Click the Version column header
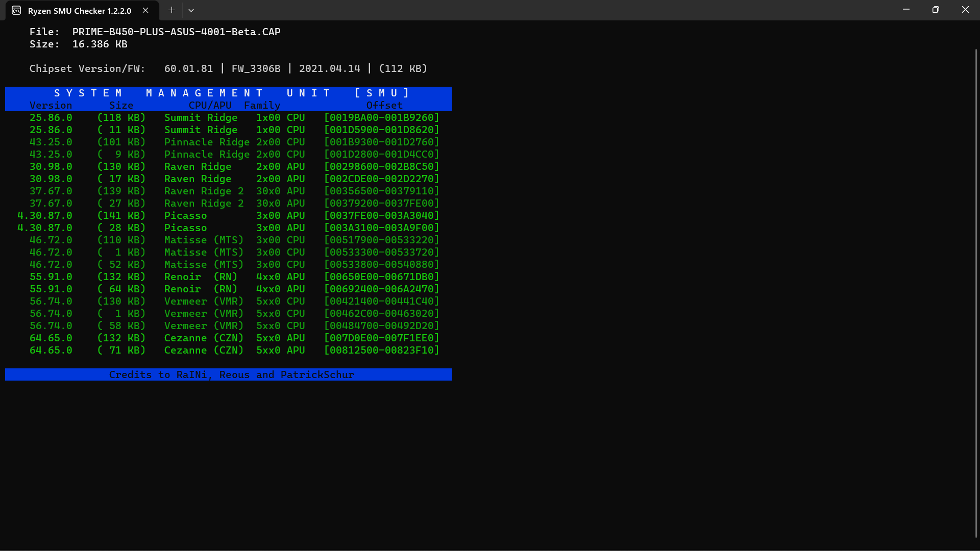 (x=51, y=105)
